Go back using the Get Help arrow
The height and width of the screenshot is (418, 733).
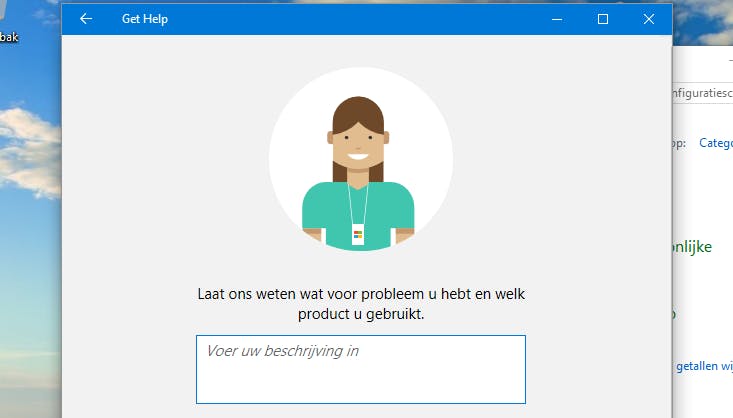coord(86,19)
